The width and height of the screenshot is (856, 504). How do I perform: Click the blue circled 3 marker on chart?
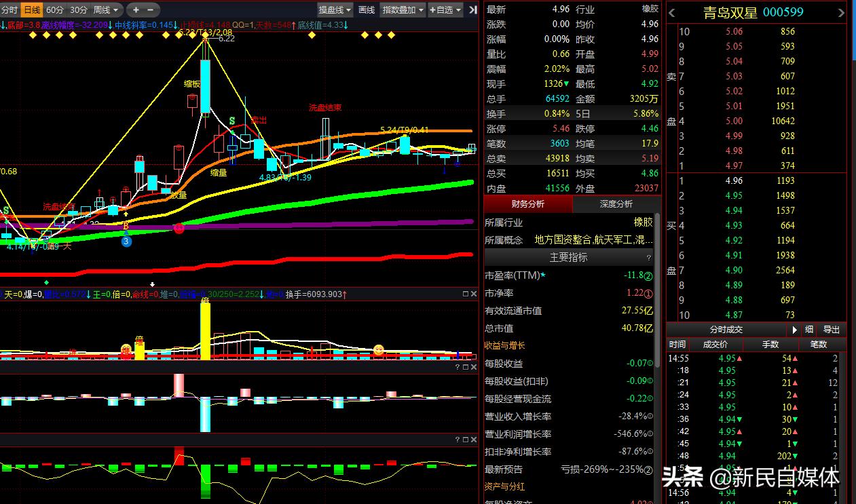[126, 241]
